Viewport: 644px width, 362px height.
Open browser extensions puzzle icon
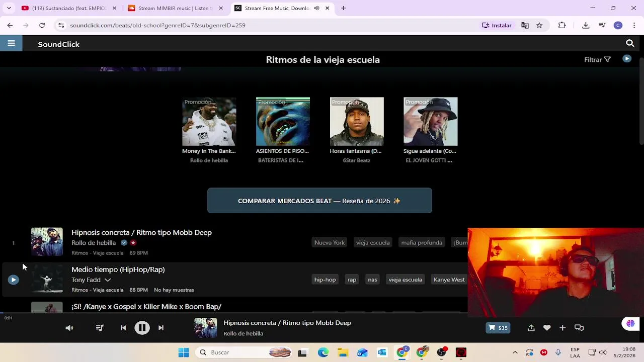562,25
